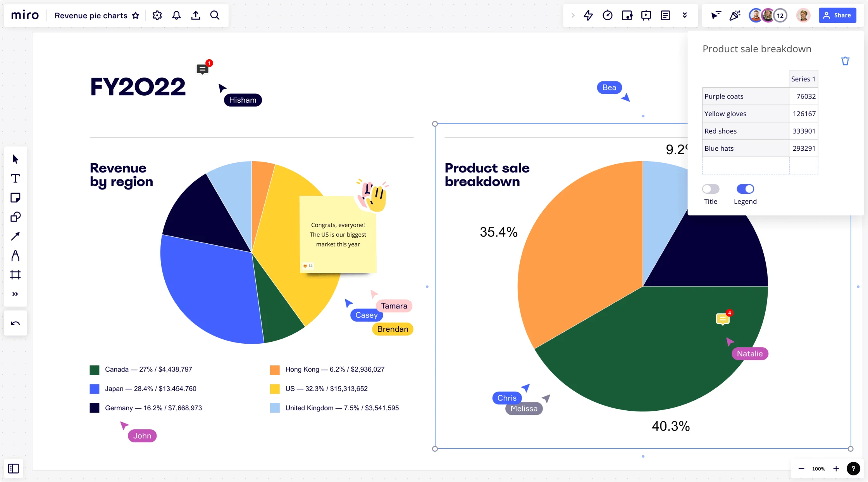Open the timer tool in top toolbar

[607, 15]
